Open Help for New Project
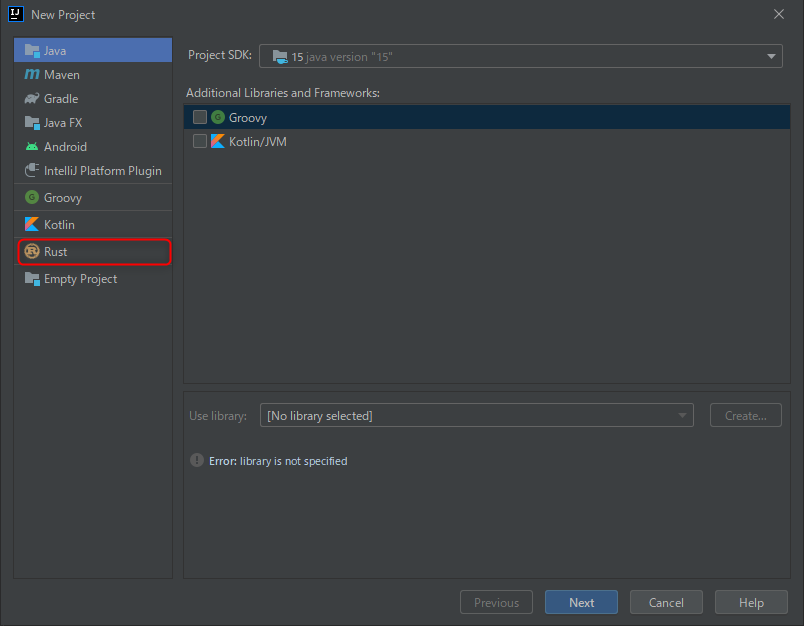The height and width of the screenshot is (626, 804). click(751, 602)
